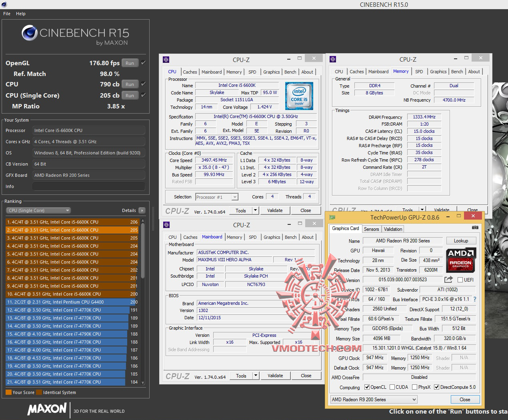Click the CPU-Z app icon in the Processor window title bar

tap(166, 60)
